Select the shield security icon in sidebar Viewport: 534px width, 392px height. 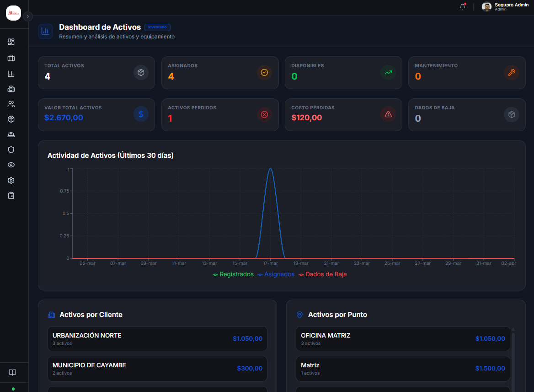click(11, 150)
